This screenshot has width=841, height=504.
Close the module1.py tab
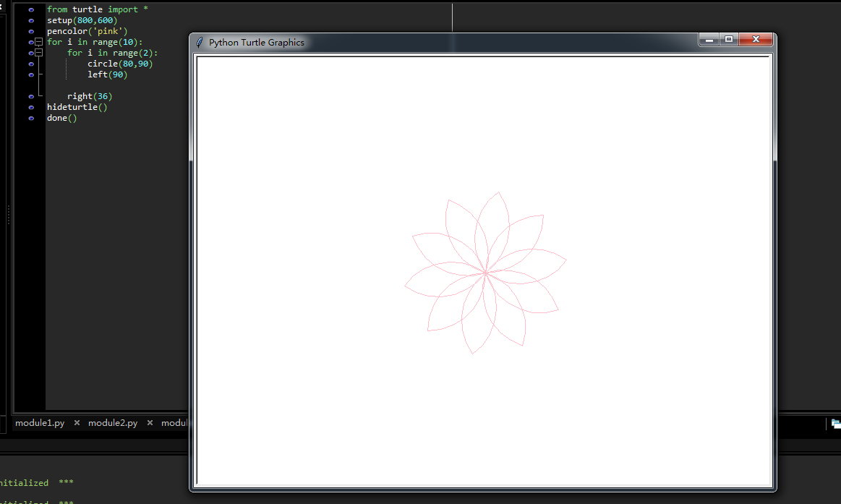[77, 423]
